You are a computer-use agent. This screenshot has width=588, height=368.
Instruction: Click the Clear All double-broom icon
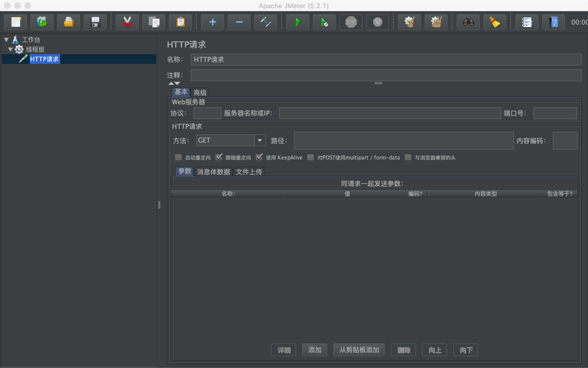coord(436,22)
